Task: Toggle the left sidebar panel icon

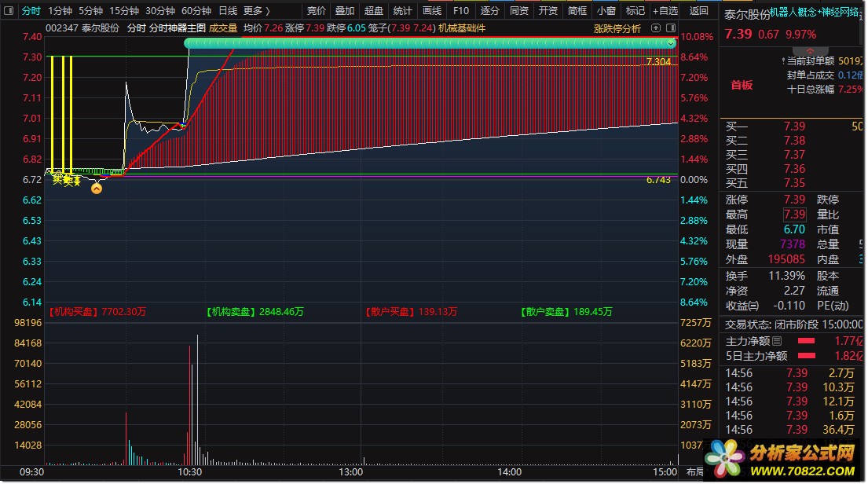Action: pos(9,10)
